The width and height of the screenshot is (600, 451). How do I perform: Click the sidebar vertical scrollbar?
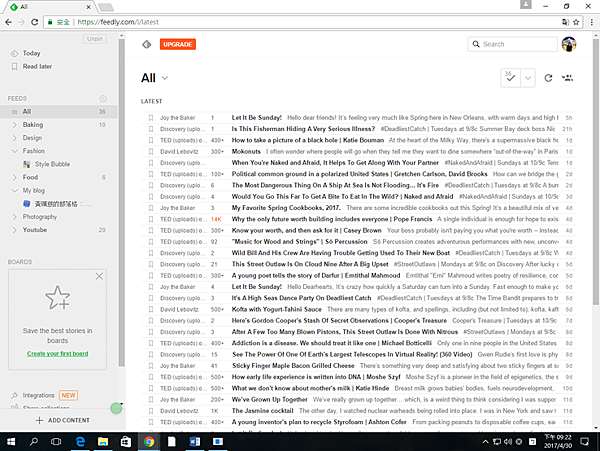pos(121,202)
